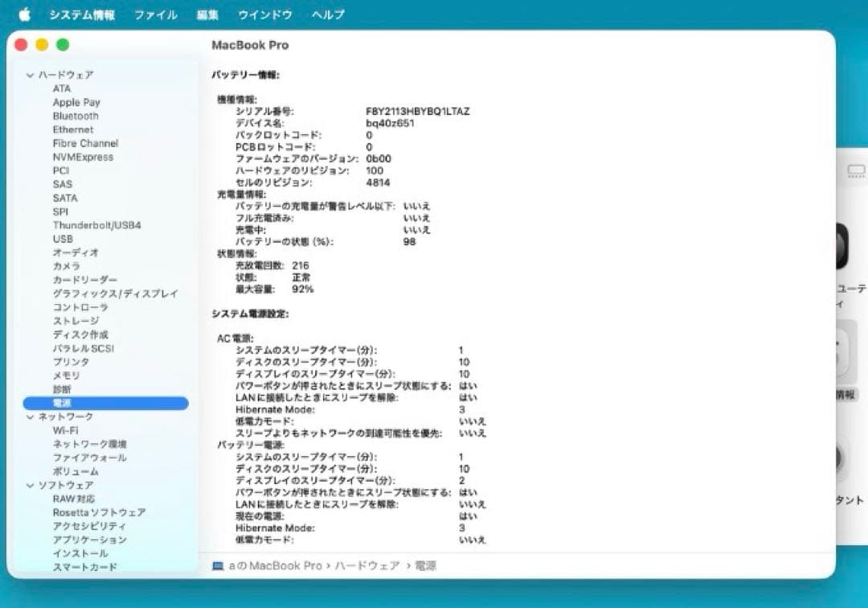Open the ファイル menu
Image resolution: width=868 pixels, height=608 pixels.
[155, 14]
